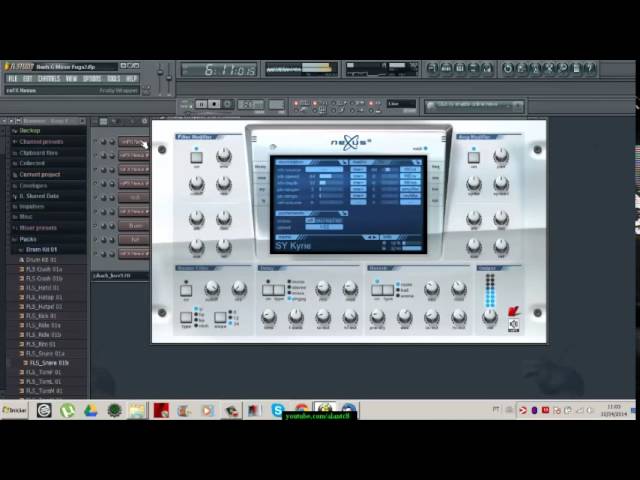Open the snap selector showing Line
Image resolution: width=640 pixels, height=480 pixels.
(402, 104)
